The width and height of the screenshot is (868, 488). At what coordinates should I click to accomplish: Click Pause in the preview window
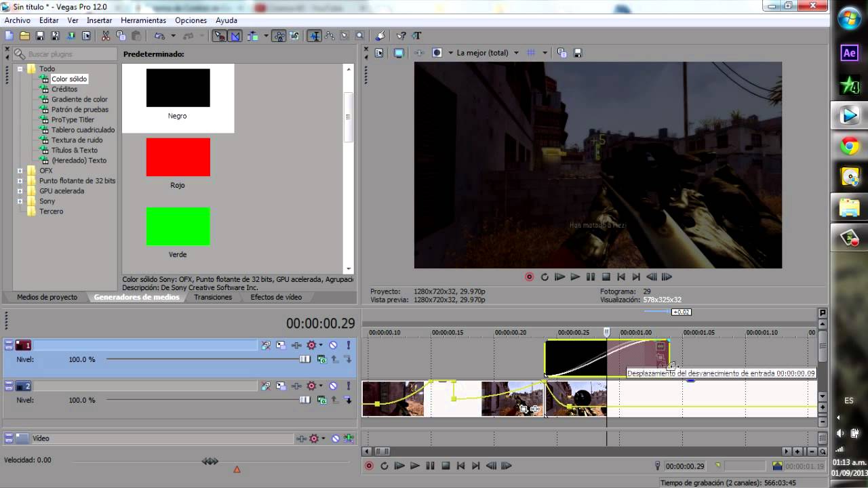[591, 277]
